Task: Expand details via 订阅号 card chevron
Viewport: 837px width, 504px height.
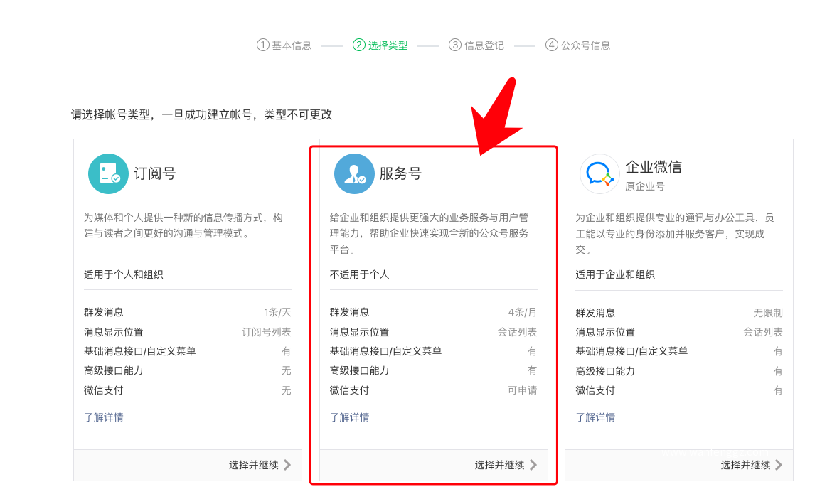Action: point(288,465)
